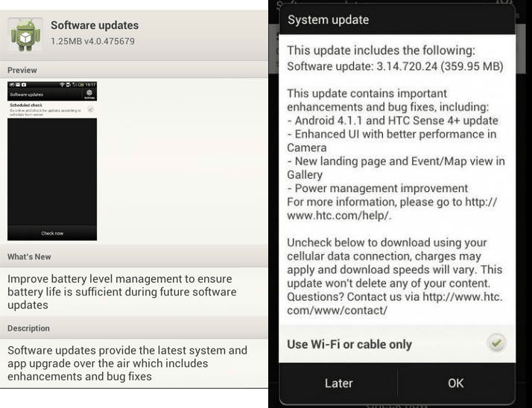Open the htc.com/help link
The width and height of the screenshot is (532, 408).
[x=392, y=208]
